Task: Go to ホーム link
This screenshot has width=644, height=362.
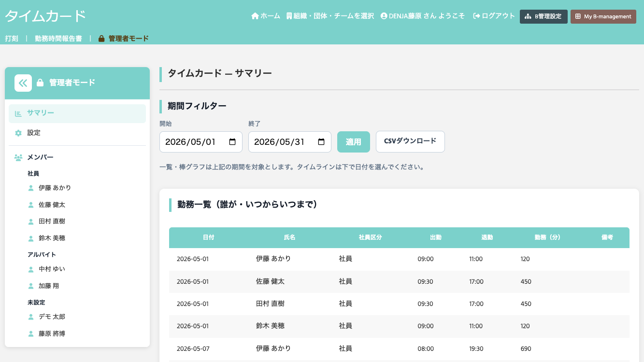Action: (266, 16)
